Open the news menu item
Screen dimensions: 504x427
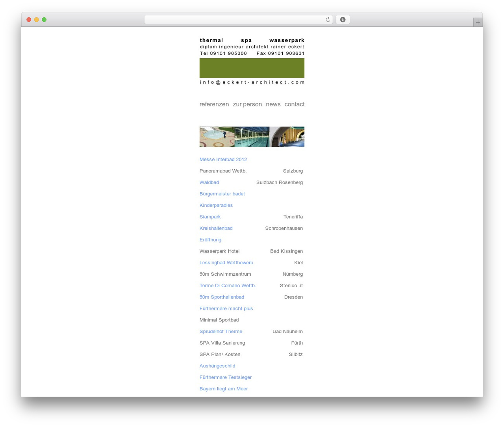coord(273,104)
